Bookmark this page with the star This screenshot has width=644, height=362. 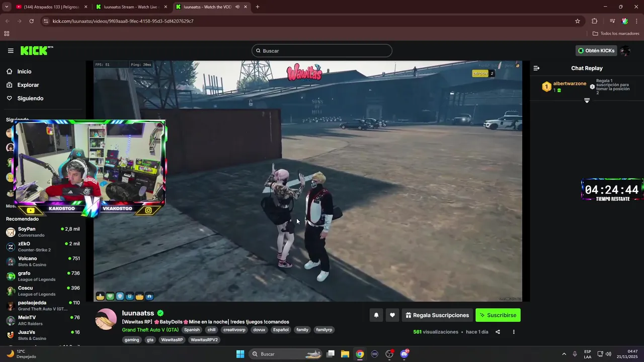[578, 21]
